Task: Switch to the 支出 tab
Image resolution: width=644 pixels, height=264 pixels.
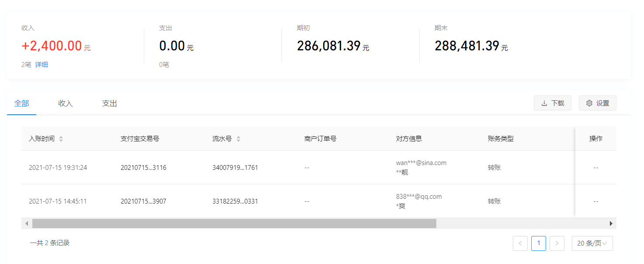Action: 109,104
